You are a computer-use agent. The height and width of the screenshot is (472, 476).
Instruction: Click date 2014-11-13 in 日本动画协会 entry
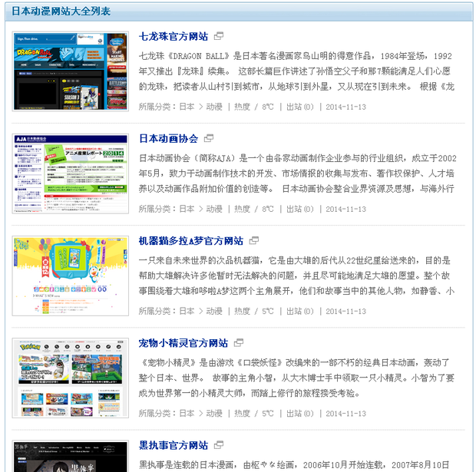click(x=345, y=209)
